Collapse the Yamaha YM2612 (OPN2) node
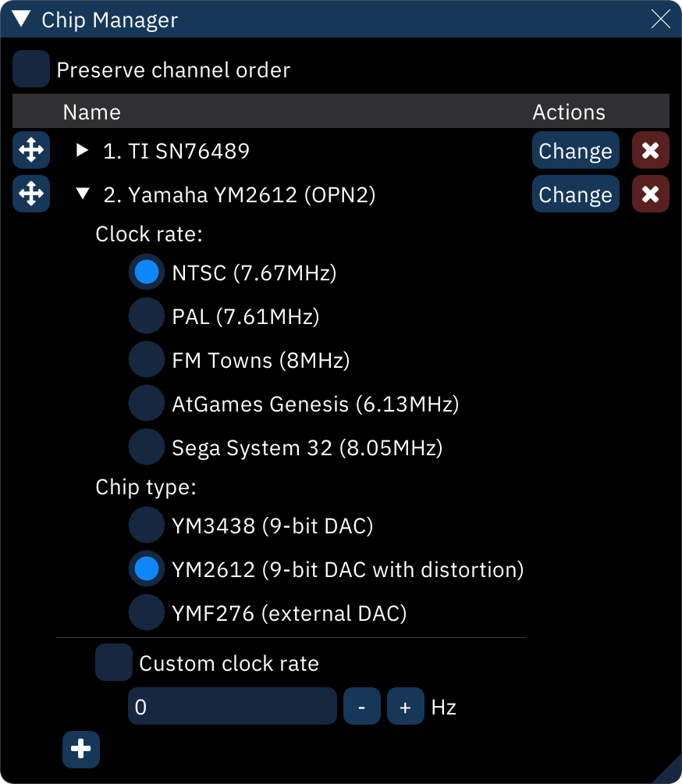The image size is (682, 784). pos(82,194)
